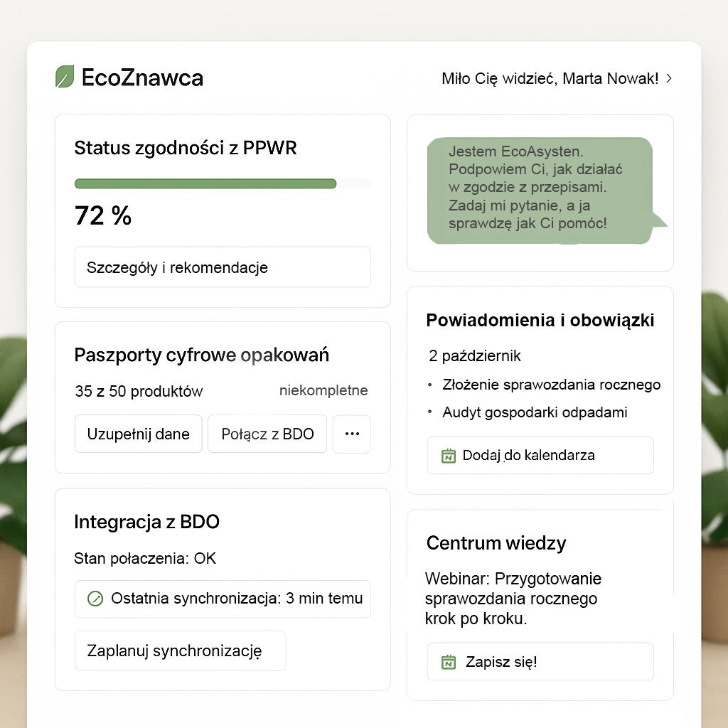Click the Miło Cię widzieć, Marta Nowak greeting
728x728 pixels.
pos(550,78)
